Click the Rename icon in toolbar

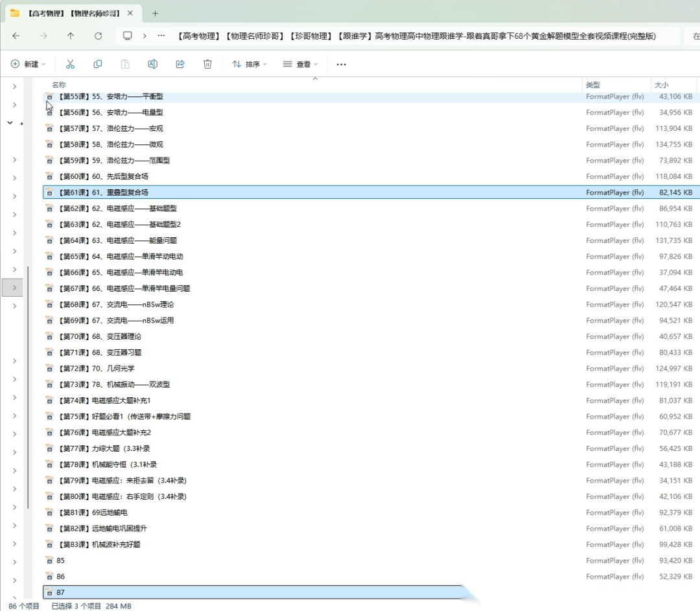(153, 64)
